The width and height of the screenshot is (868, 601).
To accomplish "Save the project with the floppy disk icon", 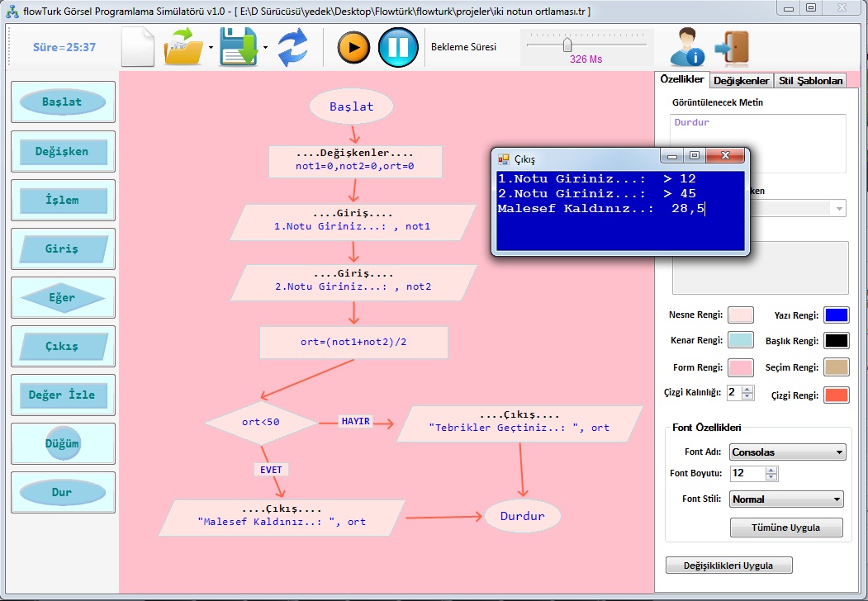I will (238, 47).
